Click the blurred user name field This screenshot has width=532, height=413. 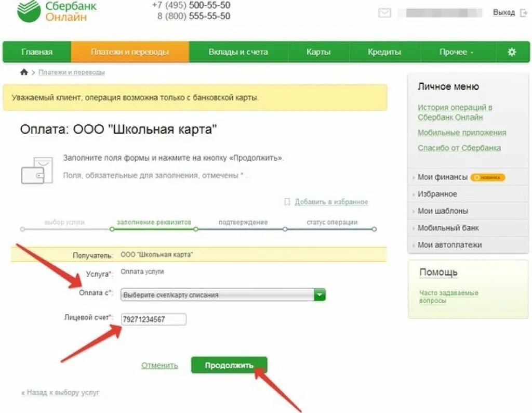pos(440,13)
